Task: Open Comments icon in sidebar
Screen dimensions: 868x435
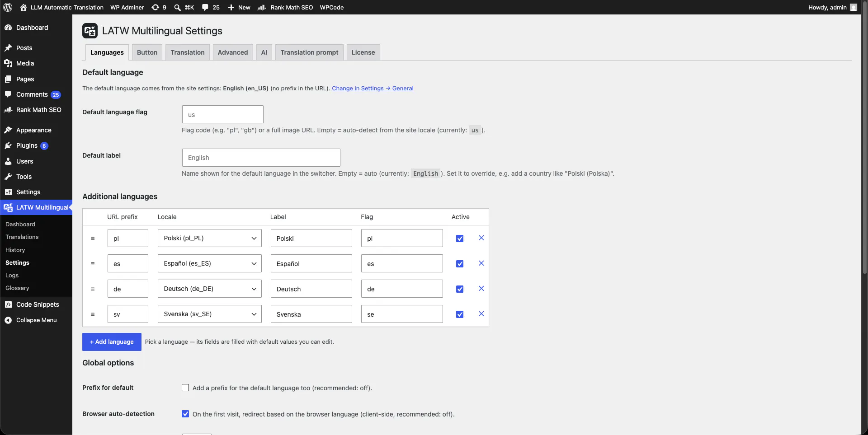Action: coord(8,94)
